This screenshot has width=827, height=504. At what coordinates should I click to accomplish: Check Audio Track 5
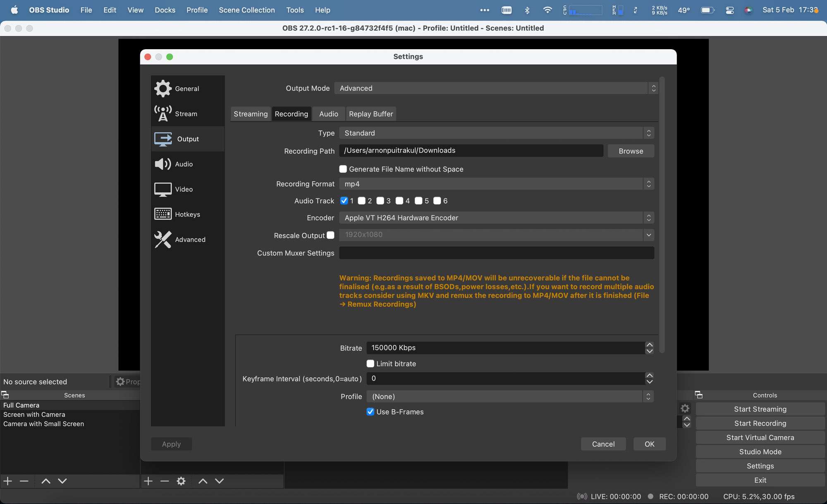tap(418, 201)
